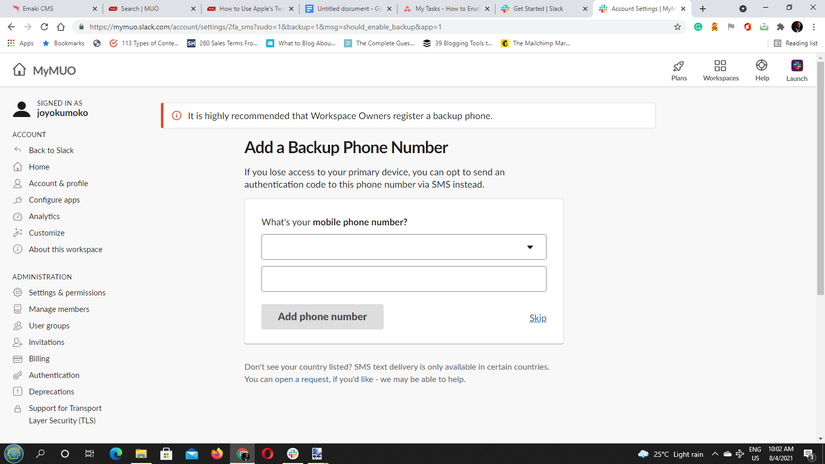
Task: Open the Apps bookmarks shortcut
Action: point(21,43)
